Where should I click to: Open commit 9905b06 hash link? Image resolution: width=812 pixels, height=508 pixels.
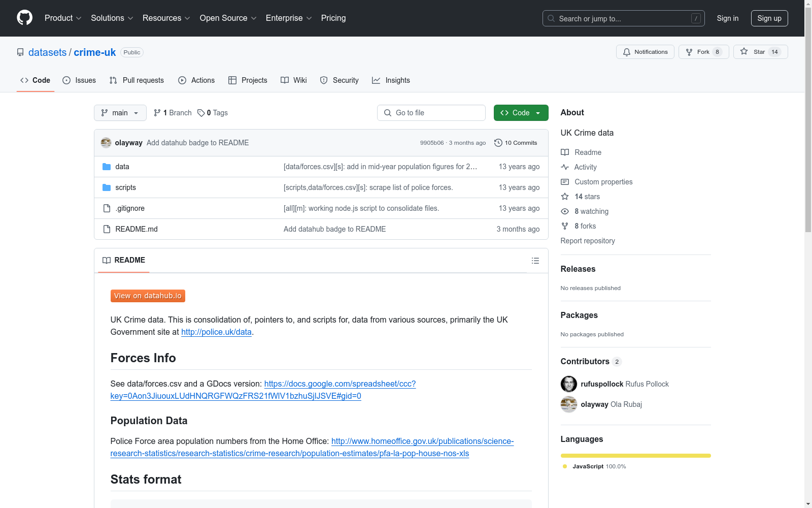pyautogui.click(x=432, y=143)
